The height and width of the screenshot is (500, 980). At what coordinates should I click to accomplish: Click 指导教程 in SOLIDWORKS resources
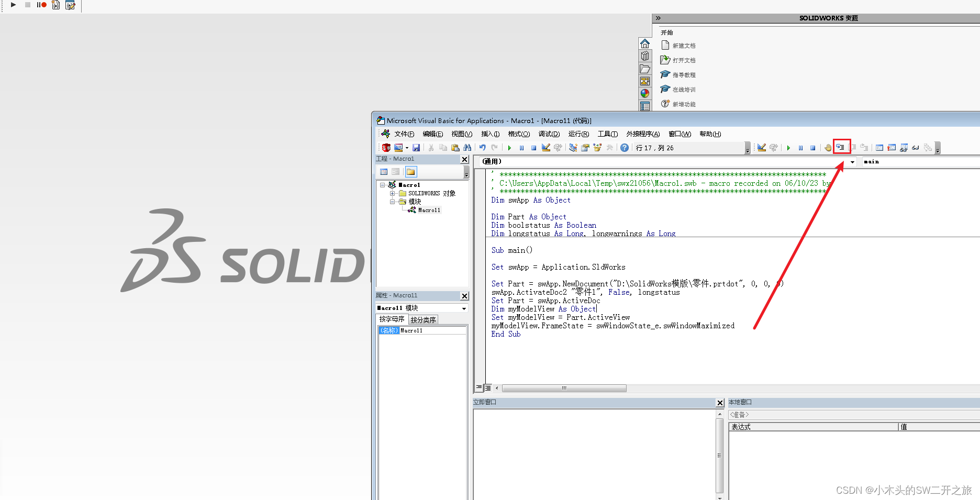[678, 75]
